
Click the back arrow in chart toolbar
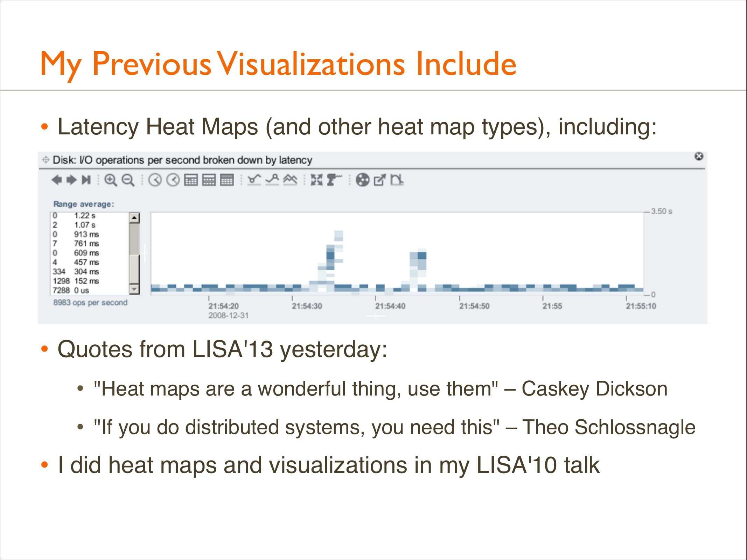56,180
